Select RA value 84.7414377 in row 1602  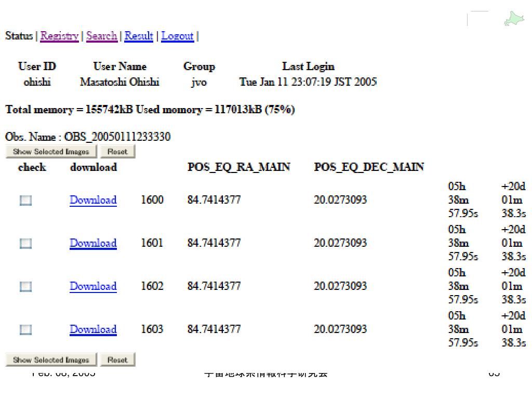214,286
